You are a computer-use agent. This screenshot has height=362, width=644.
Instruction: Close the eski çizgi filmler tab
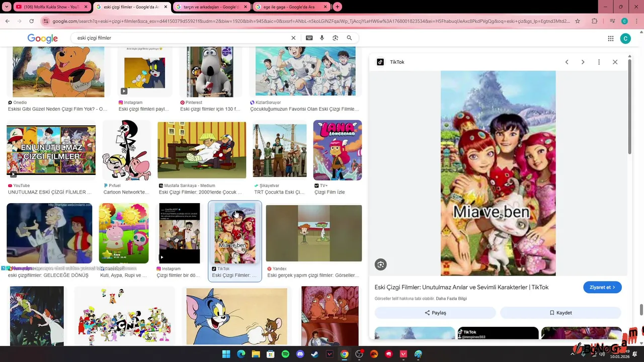tap(166, 7)
